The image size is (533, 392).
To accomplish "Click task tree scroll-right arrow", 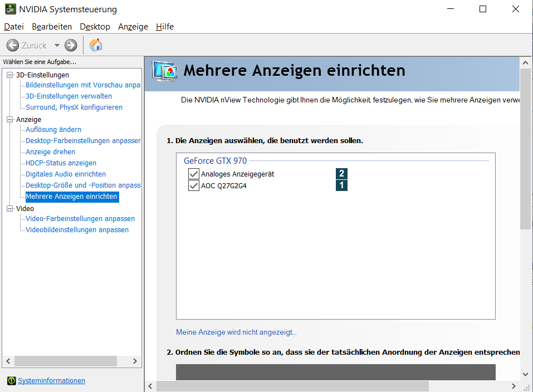I will 135,361.
